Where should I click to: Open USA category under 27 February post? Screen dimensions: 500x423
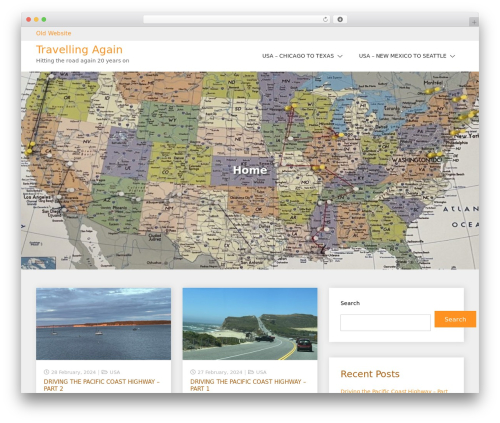261,372
